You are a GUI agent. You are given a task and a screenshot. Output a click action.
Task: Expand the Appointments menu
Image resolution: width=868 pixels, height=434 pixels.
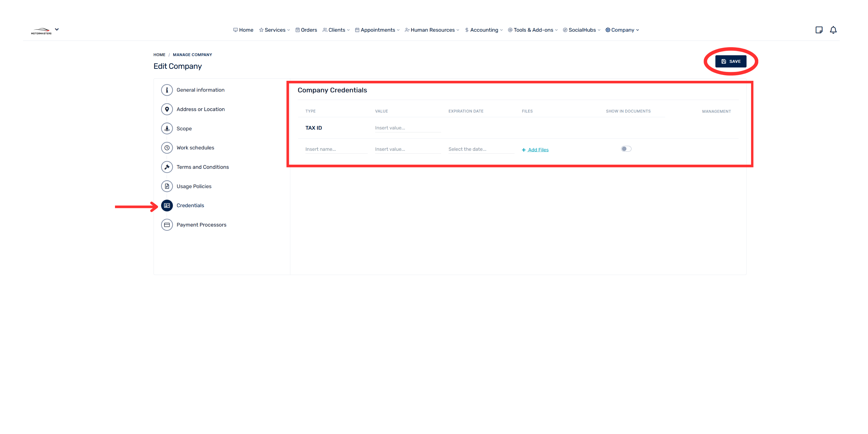tap(377, 30)
